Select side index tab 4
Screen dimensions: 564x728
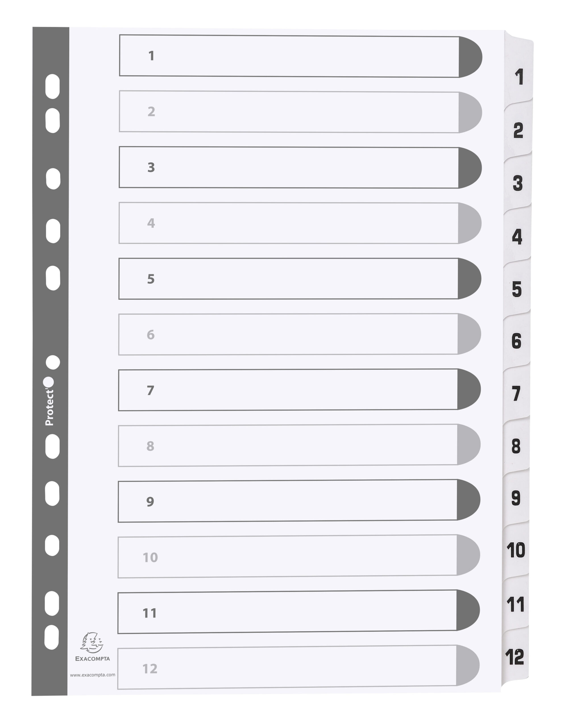click(517, 237)
